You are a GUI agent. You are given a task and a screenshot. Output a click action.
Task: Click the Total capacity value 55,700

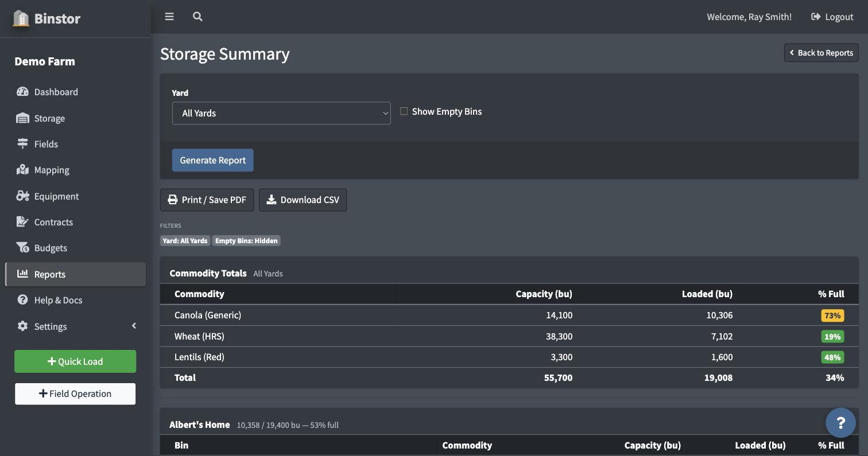[x=558, y=377]
